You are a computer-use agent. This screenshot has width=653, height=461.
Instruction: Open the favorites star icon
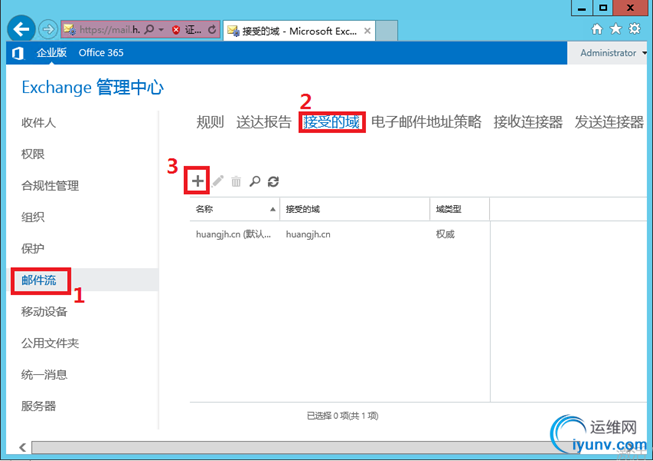coord(616,29)
